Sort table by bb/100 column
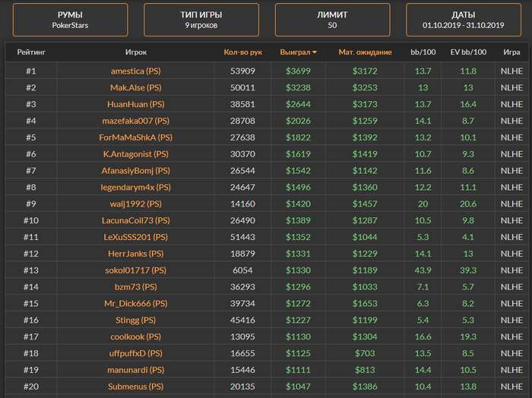The image size is (532, 398). (423, 52)
